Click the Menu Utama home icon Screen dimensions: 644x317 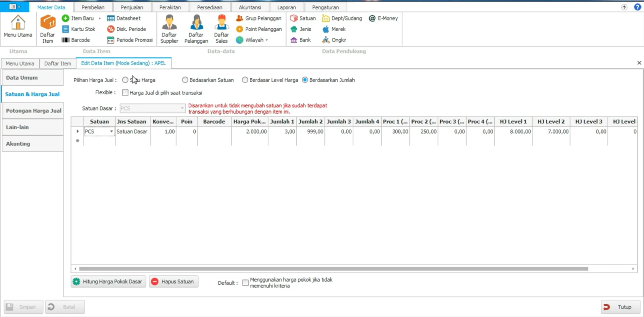coord(18,26)
